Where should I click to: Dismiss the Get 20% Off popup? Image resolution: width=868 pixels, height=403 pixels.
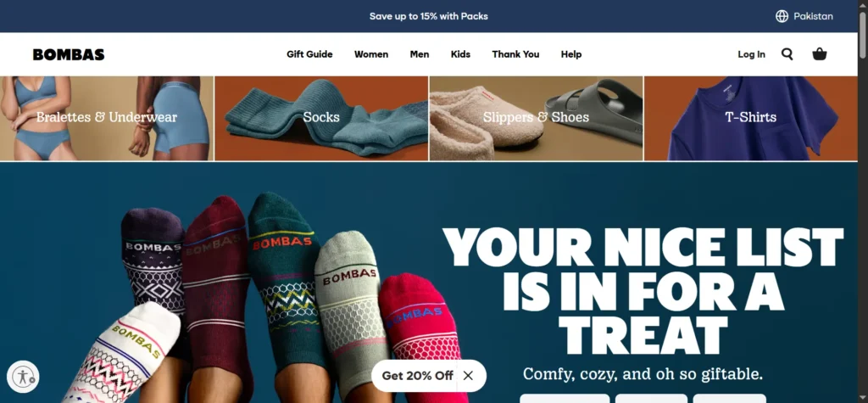[x=468, y=375]
